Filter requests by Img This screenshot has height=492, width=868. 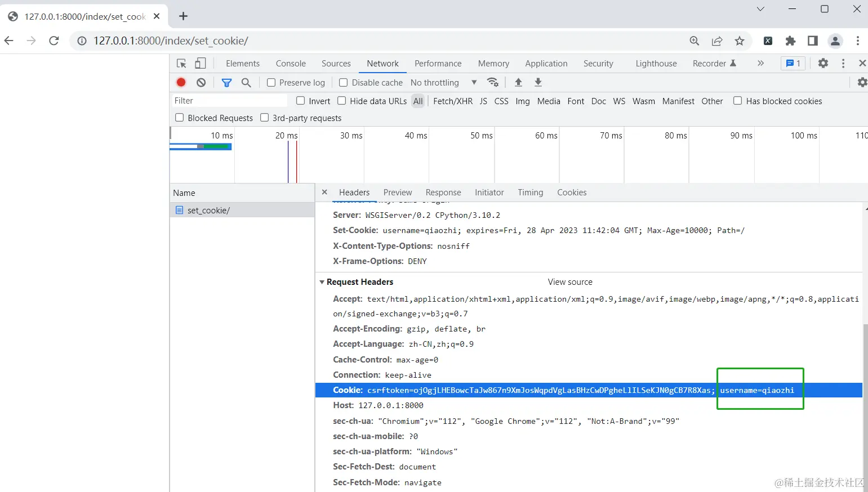523,101
